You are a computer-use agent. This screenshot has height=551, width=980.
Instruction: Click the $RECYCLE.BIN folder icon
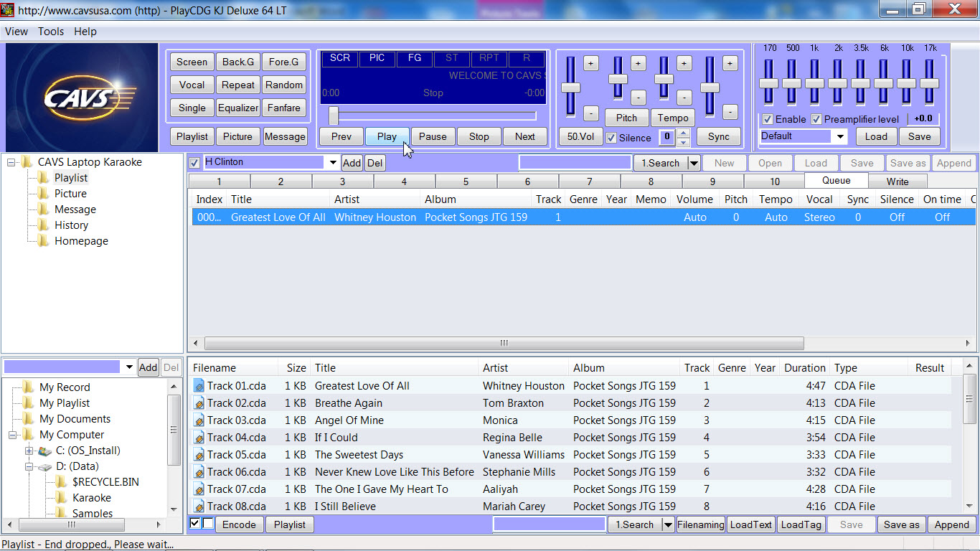coord(62,482)
